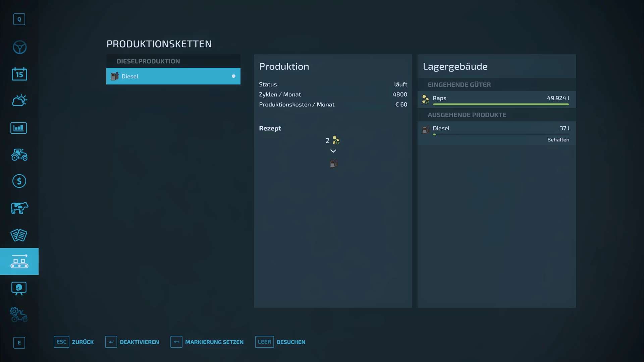Open the animals cow page
Image resolution: width=644 pixels, height=362 pixels.
pyautogui.click(x=19, y=208)
